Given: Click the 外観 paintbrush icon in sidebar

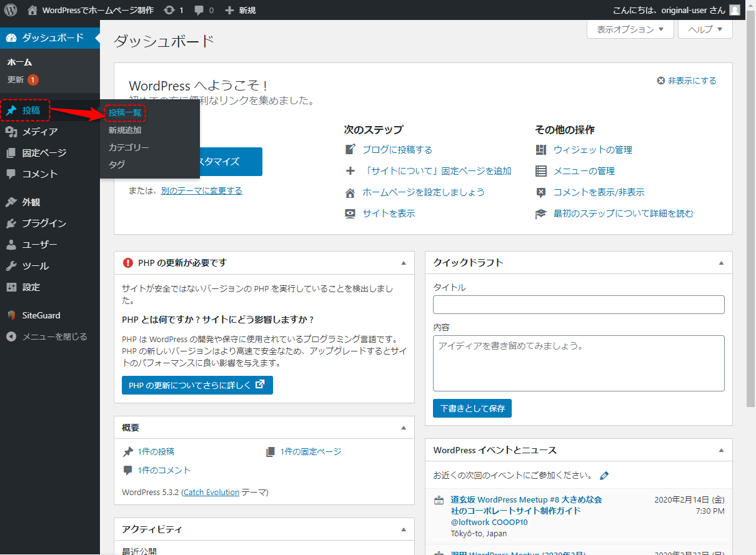Looking at the screenshot, I should coord(11,202).
